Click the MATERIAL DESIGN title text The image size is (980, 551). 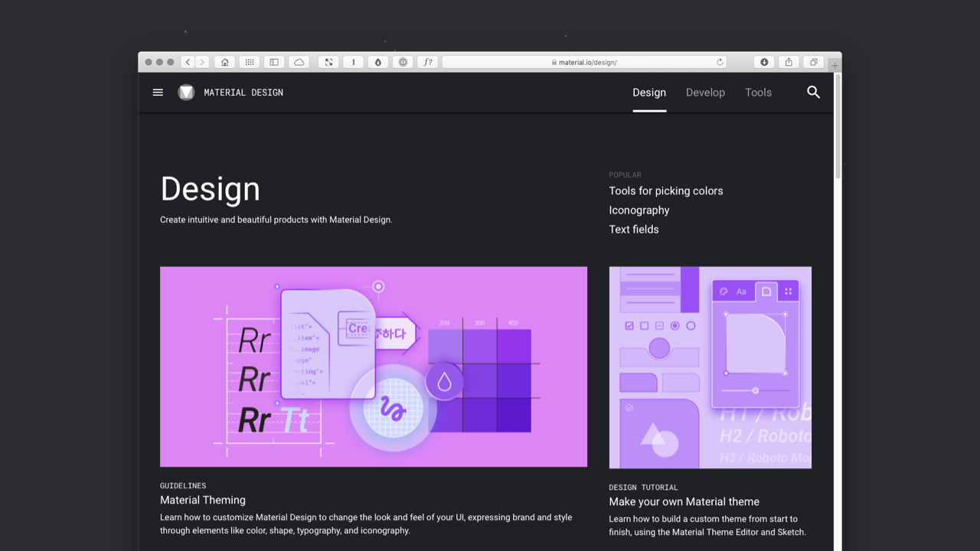point(243,93)
